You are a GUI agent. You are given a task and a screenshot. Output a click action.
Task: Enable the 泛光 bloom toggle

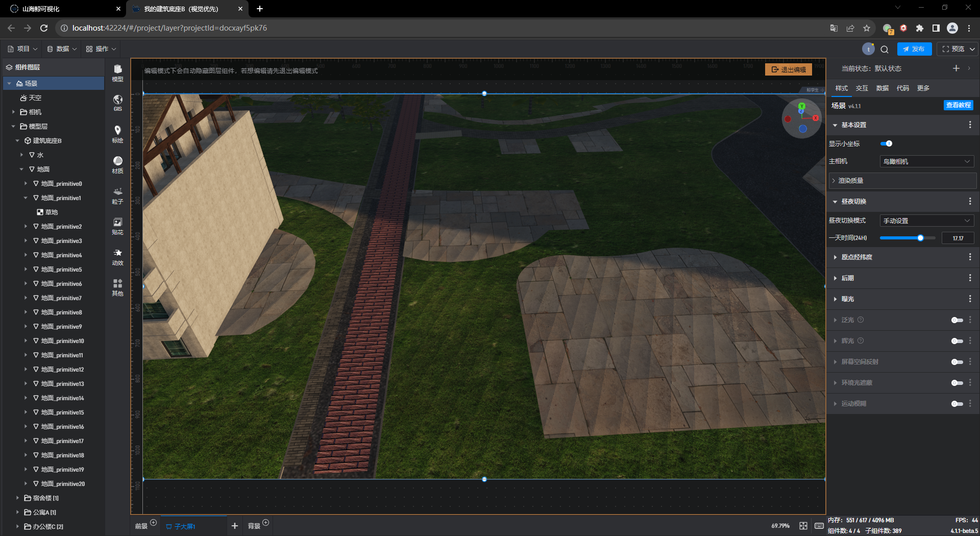[x=957, y=320]
